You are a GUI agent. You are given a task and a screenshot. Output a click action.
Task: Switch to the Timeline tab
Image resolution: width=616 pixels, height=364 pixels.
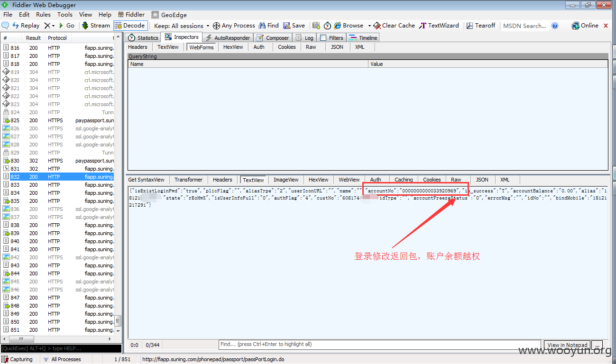coord(363,37)
